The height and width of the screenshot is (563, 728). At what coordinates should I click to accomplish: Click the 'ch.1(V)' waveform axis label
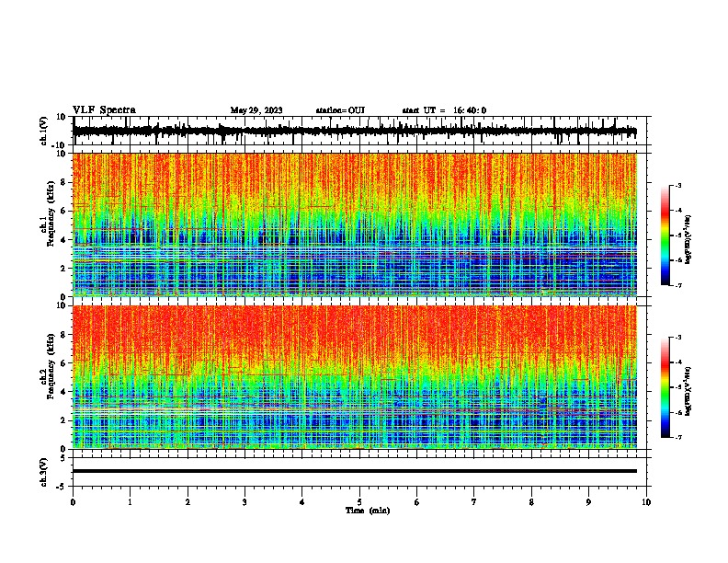tap(44, 131)
